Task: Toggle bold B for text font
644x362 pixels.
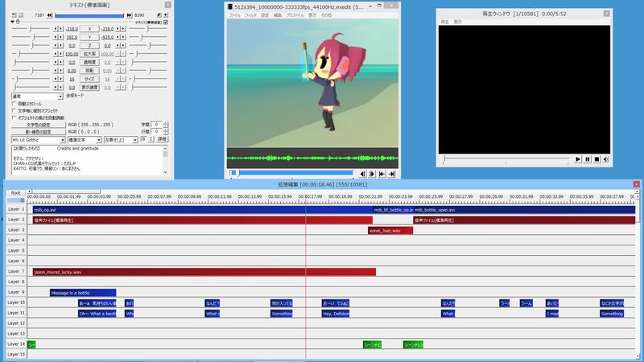Action: click(x=143, y=139)
